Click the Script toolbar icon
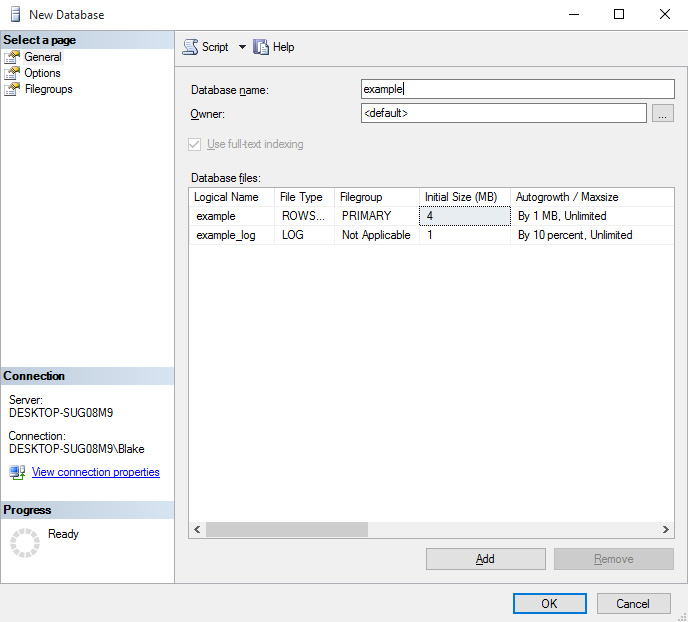This screenshot has height=622, width=688. coord(190,47)
